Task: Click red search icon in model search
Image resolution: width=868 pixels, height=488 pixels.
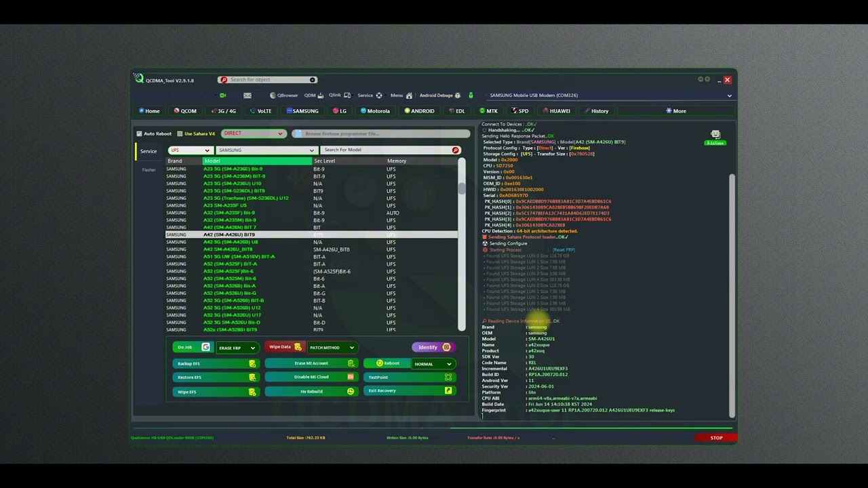Action: 456,150
